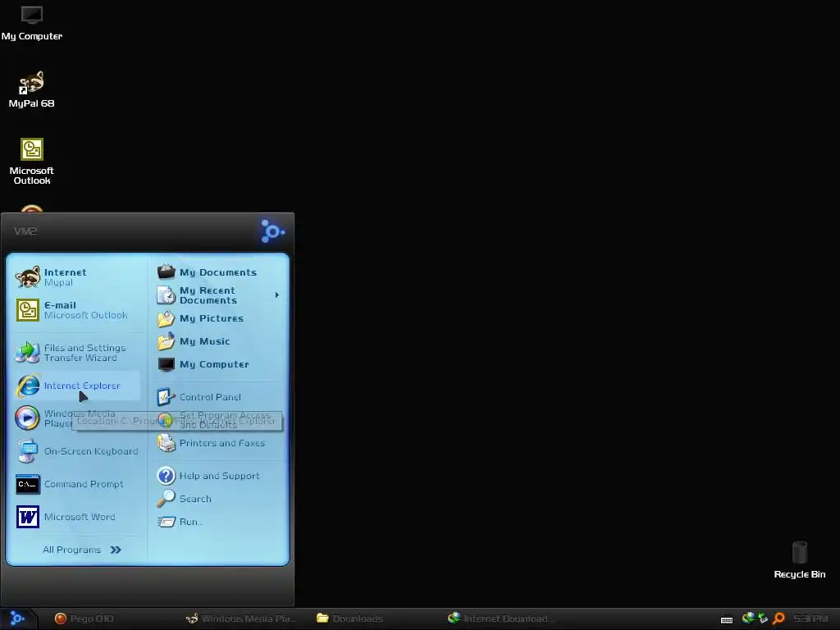This screenshot has width=840, height=630.
Task: Switch to Windows Media Player taskbar button
Action: 241,619
